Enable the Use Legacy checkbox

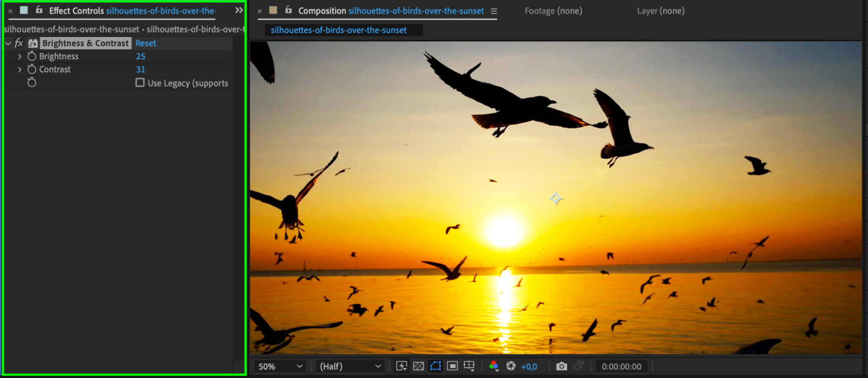coord(140,82)
